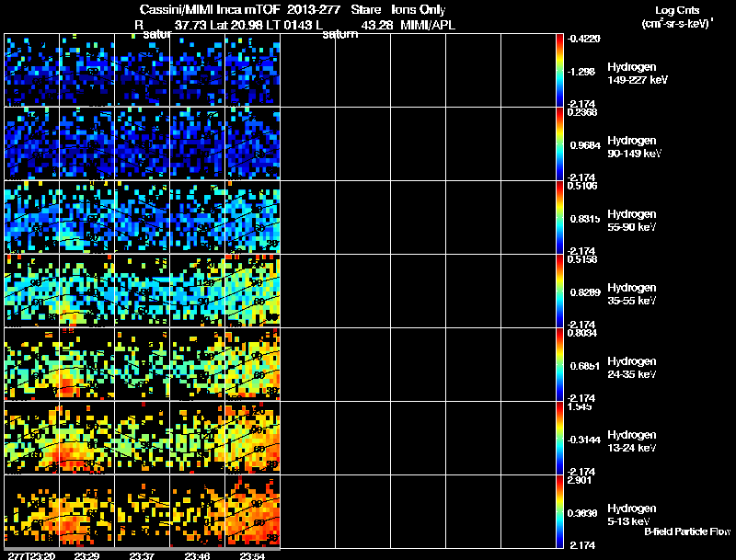Open the 149-227 keV image at 277T23:20
Screen dimensions: 736x560
click(x=32, y=70)
